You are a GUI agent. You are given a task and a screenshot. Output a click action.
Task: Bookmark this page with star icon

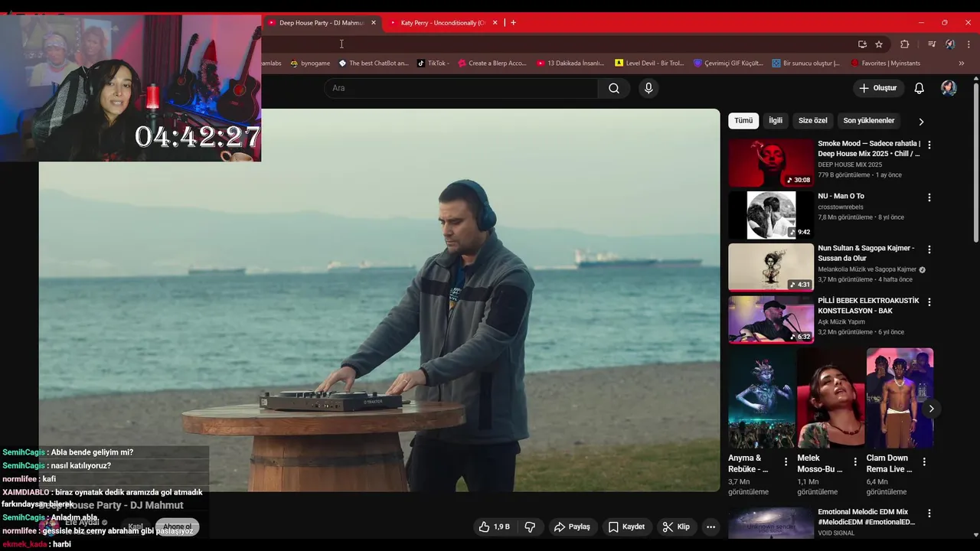(879, 44)
